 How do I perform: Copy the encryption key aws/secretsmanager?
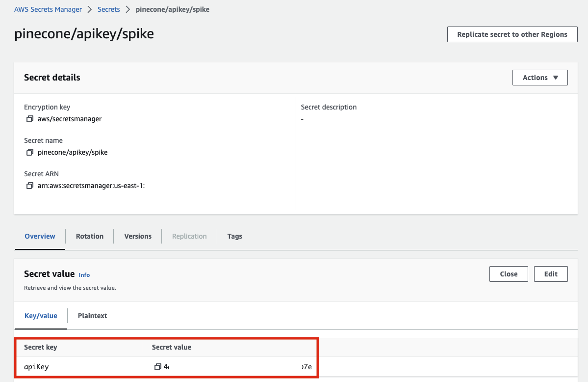click(x=30, y=118)
